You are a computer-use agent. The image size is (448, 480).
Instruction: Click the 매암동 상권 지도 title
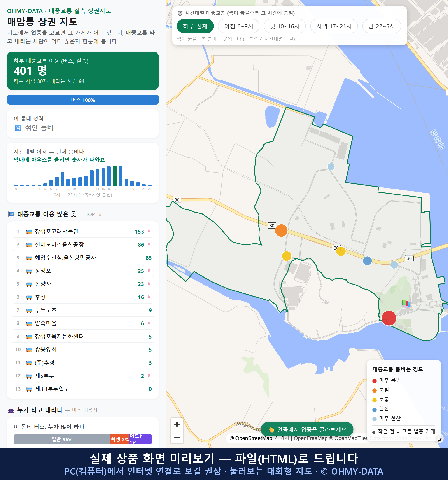pos(42,22)
